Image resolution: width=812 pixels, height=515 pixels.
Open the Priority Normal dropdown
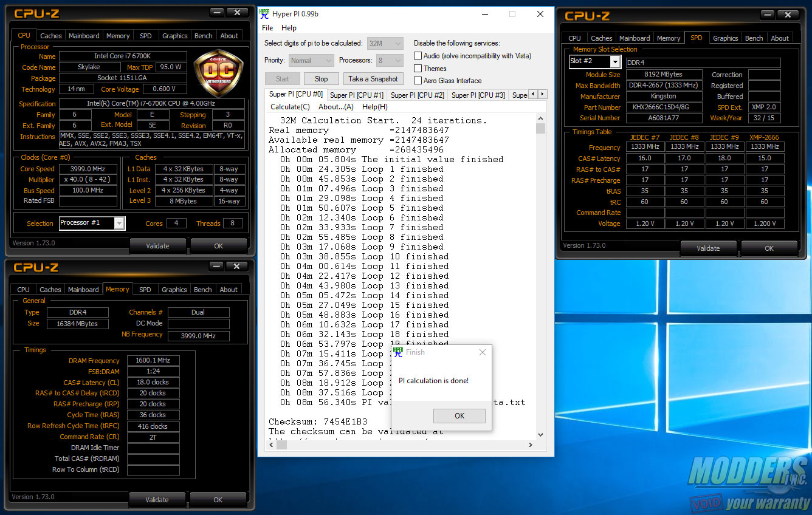click(311, 60)
